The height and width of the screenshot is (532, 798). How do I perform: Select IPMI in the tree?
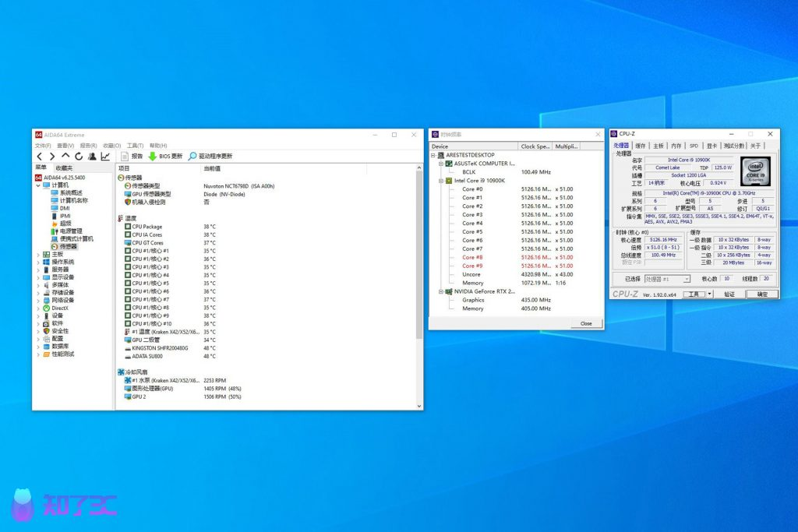coord(61,216)
